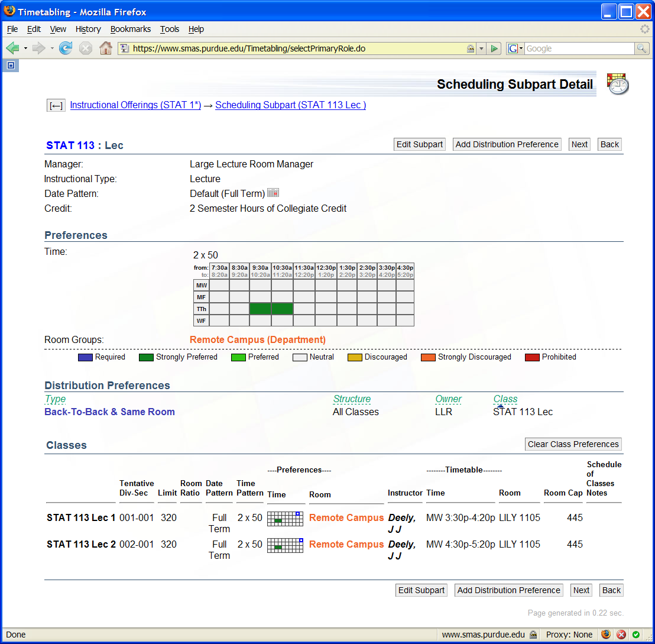Sort distribution preferences by Structure column
The height and width of the screenshot is (644, 655).
(x=352, y=399)
